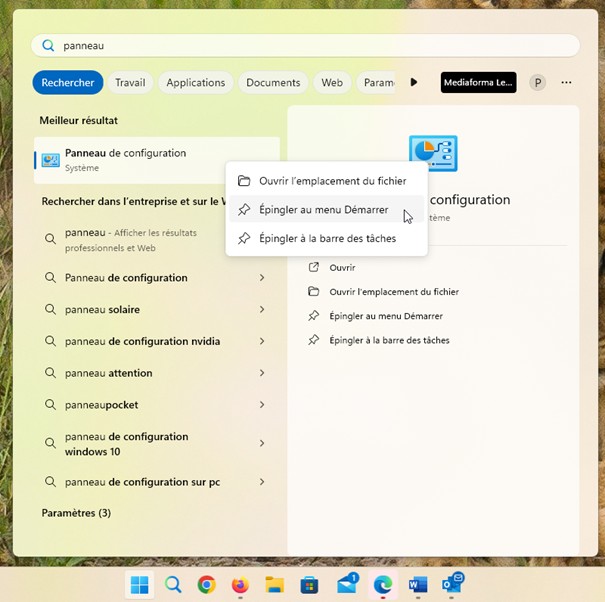
Task: Choose Ouvrir l'emplacement du fichier in context menu
Action: pos(326,181)
